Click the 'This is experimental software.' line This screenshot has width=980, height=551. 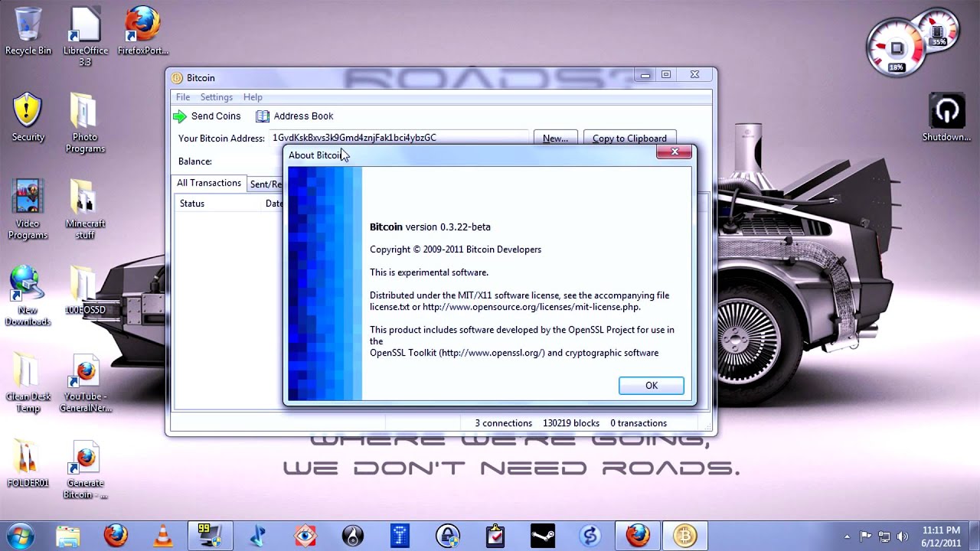pos(429,272)
